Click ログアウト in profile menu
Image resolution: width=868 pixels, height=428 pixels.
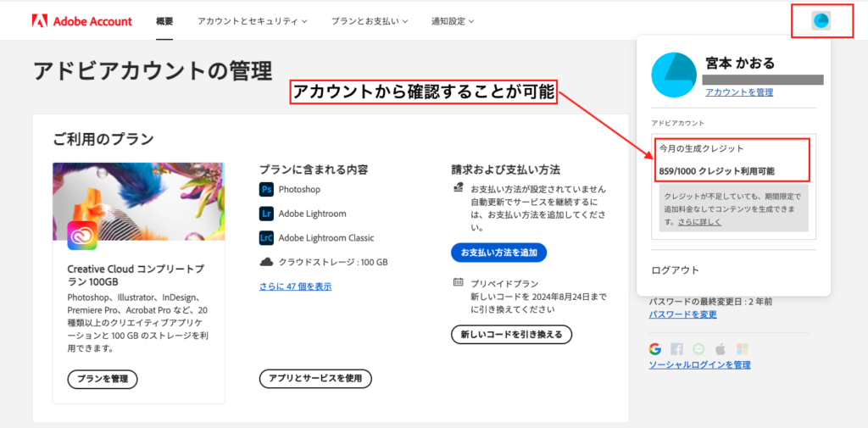click(676, 270)
